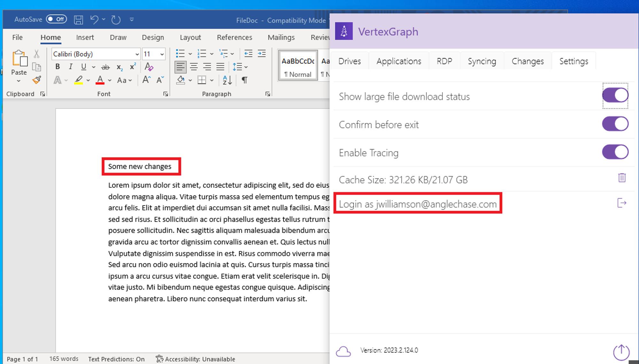Viewport: 639px width, 364px height.
Task: Redo the last action in Word
Action: (x=116, y=20)
